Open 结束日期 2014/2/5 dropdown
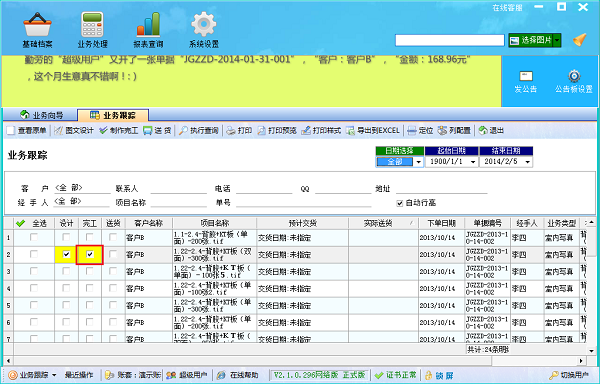 [x=528, y=162]
